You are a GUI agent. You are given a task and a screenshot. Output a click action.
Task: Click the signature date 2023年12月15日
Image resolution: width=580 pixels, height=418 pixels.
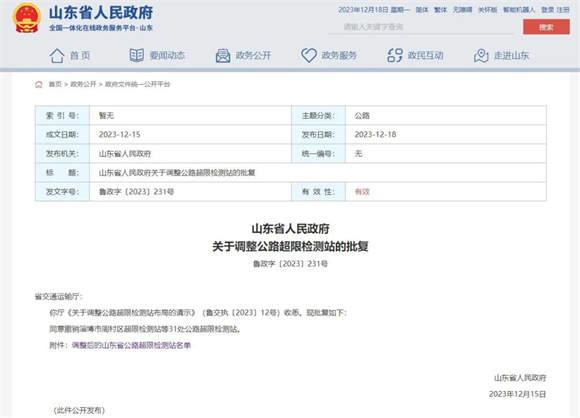point(517,394)
